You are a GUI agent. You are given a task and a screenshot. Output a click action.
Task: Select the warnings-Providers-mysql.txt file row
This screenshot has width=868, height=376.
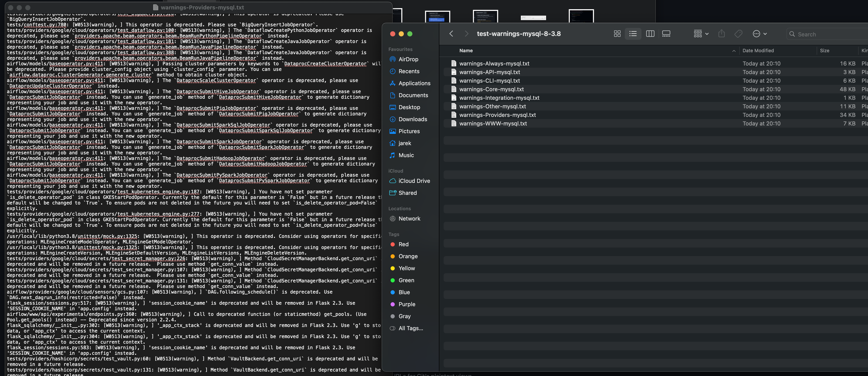497,115
